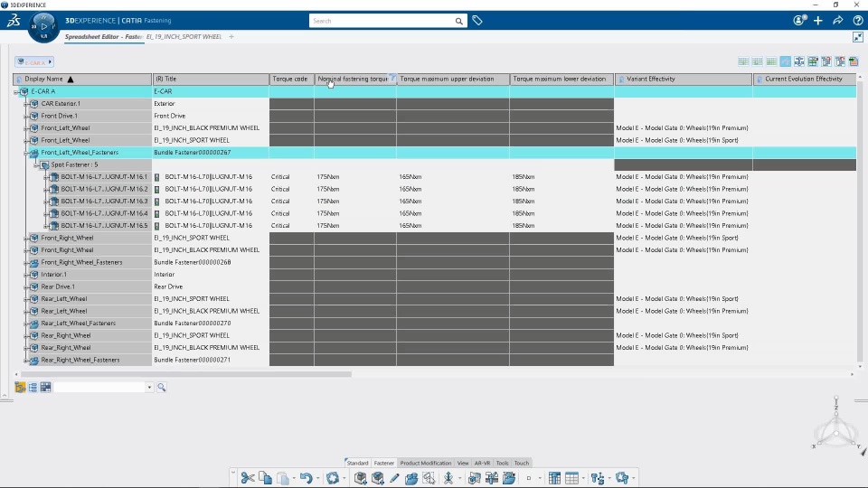
Task: Click the (R) Title column header
Action: (x=211, y=80)
